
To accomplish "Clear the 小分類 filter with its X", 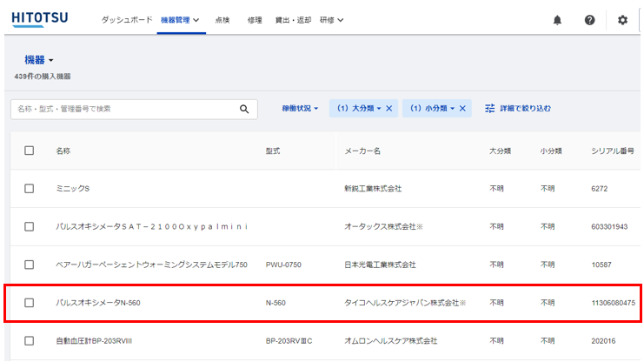I will (462, 109).
